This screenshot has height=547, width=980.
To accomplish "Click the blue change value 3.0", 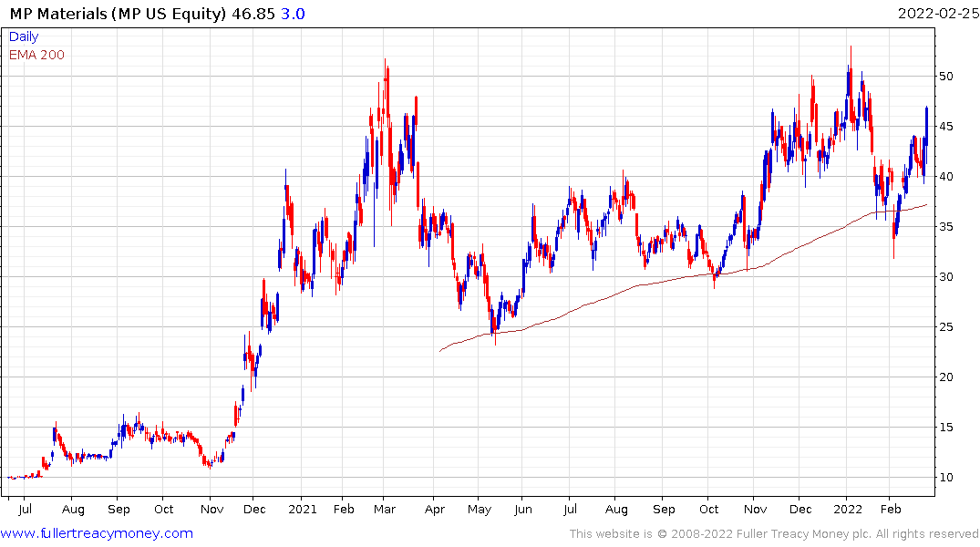I will point(293,14).
